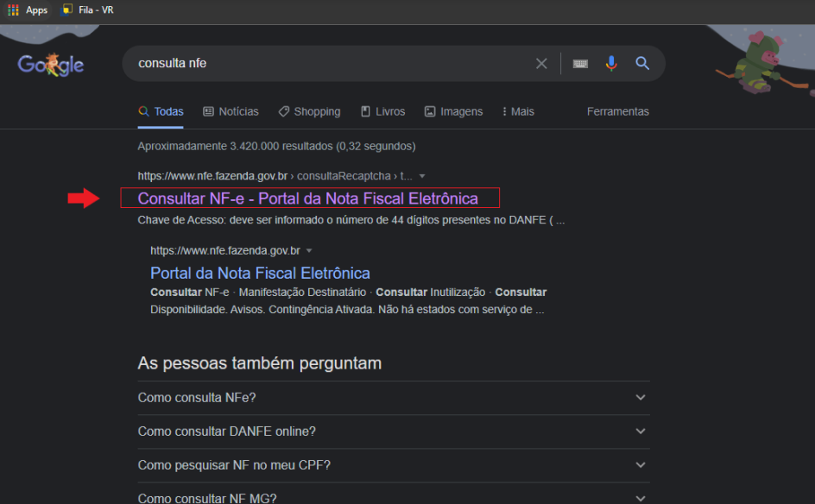Start voice search with the microphone icon
Image resolution: width=815 pixels, height=504 pixels.
click(611, 63)
